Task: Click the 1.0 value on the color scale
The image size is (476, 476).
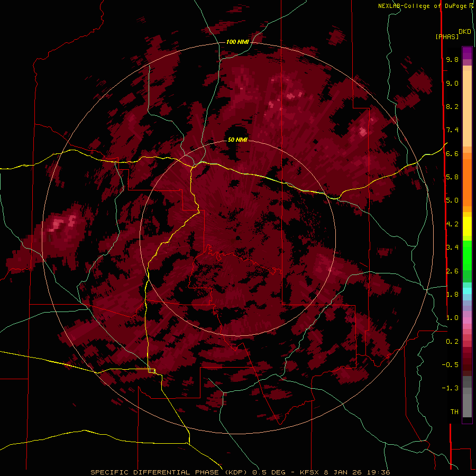Action: pos(452,318)
